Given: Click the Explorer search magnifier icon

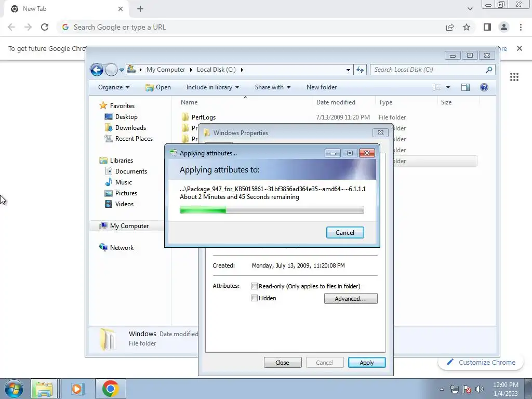Looking at the screenshot, I should tap(489, 70).
